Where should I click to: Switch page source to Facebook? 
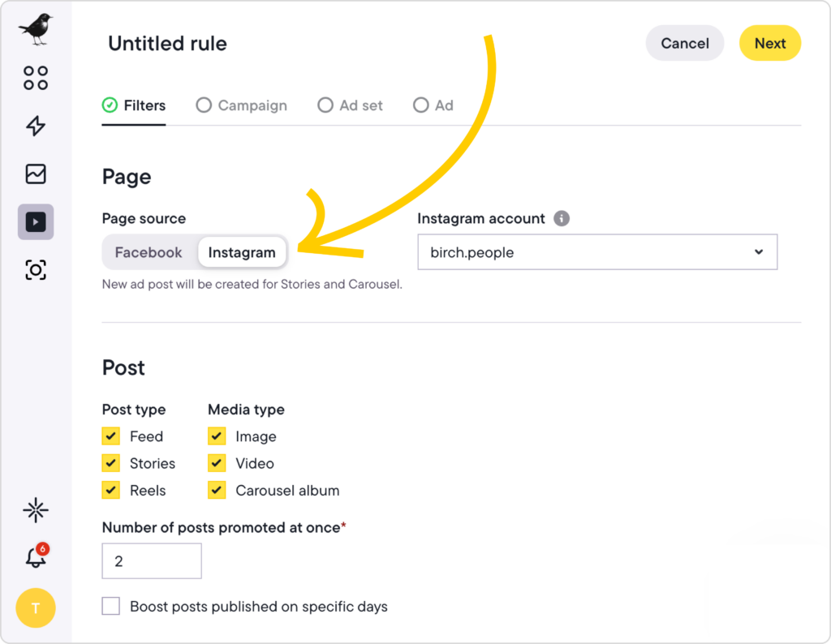[x=150, y=252]
